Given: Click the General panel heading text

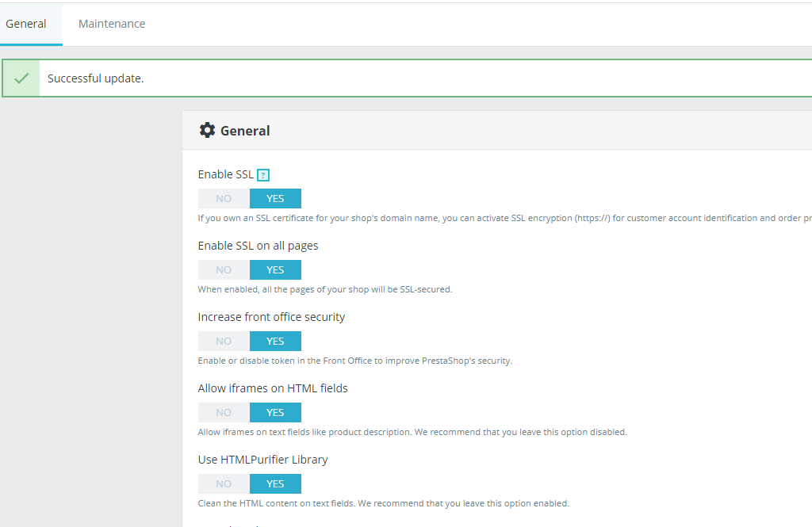Looking at the screenshot, I should [245, 131].
